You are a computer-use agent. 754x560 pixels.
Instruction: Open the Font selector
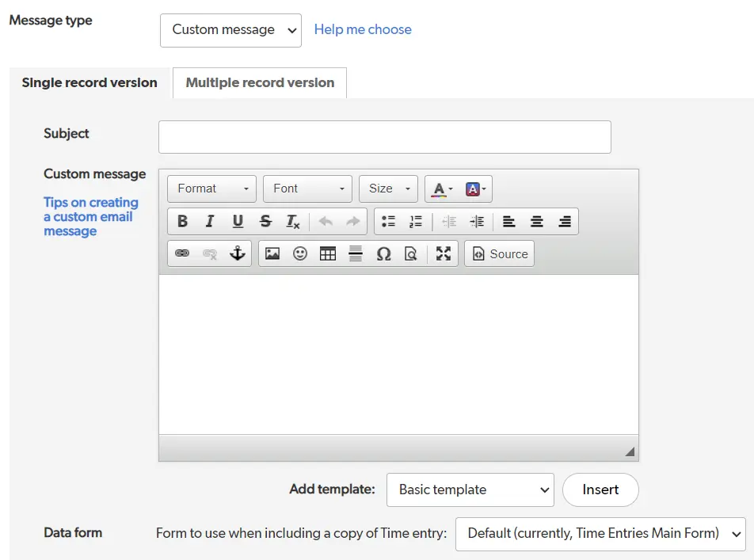click(x=307, y=189)
